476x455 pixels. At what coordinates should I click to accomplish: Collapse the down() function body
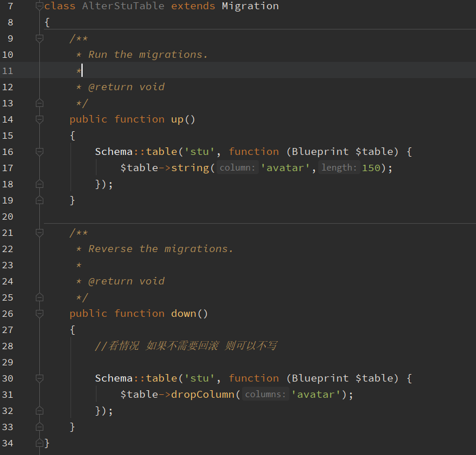tap(39, 314)
